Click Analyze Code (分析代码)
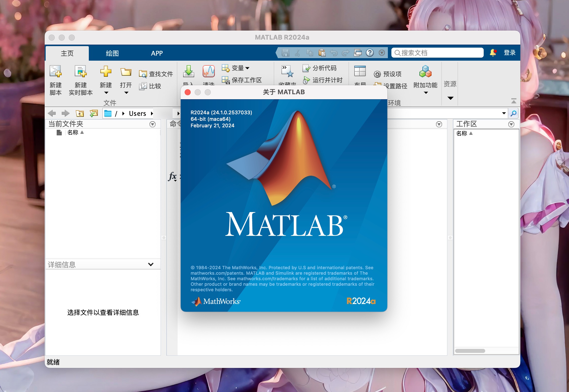Screen dimensions: 569x392 click(320, 68)
